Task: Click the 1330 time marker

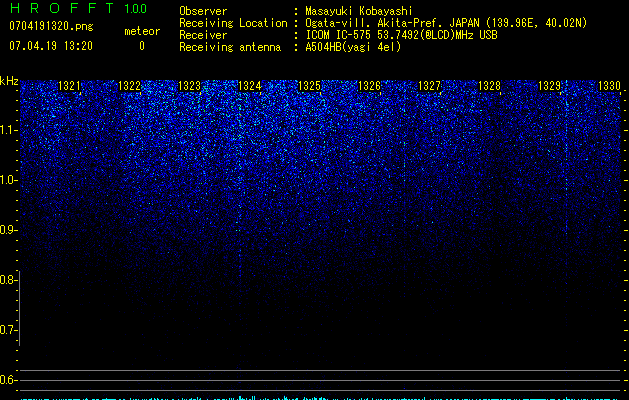Action: [609, 86]
